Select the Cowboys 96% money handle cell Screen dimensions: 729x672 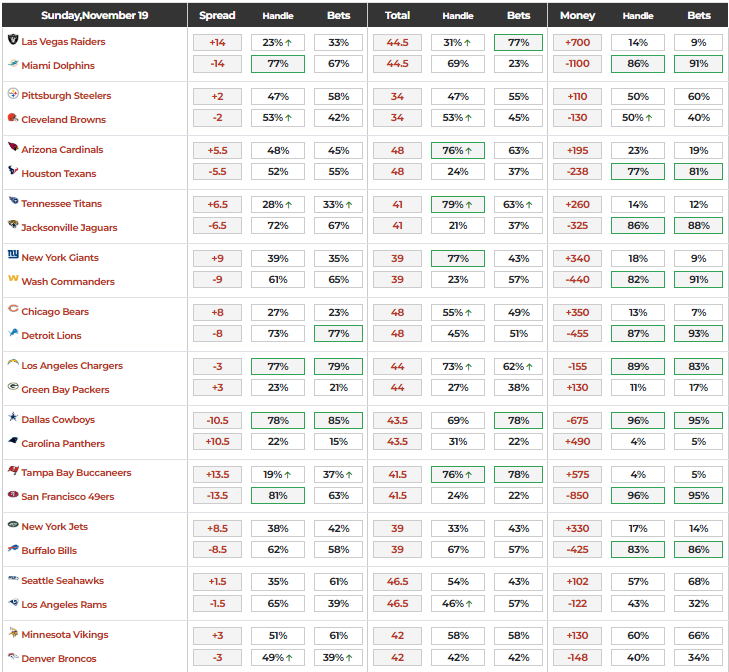tap(638, 420)
